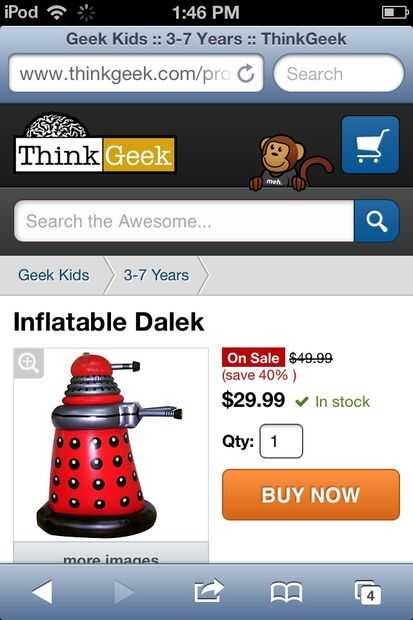The width and height of the screenshot is (413, 620).
Task: Open the bookmarks book icon
Action: [x=286, y=592]
